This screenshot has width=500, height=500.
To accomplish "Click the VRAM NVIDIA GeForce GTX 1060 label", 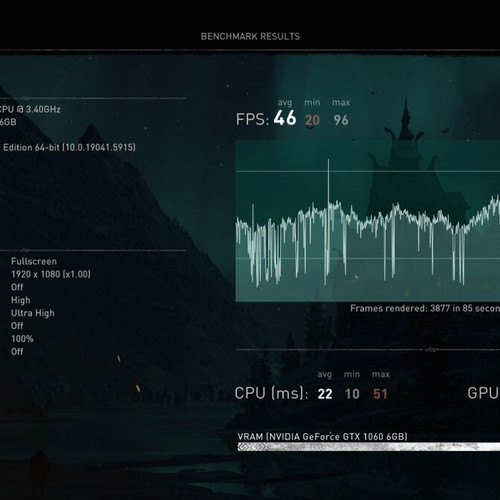I will tap(322, 436).
